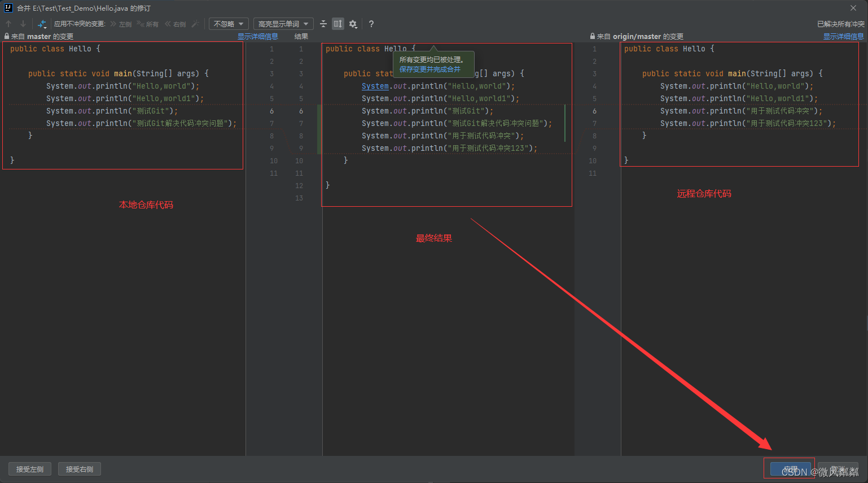Click 保存变更并完成合并 link in tooltip
The width and height of the screenshot is (868, 483).
click(x=430, y=69)
